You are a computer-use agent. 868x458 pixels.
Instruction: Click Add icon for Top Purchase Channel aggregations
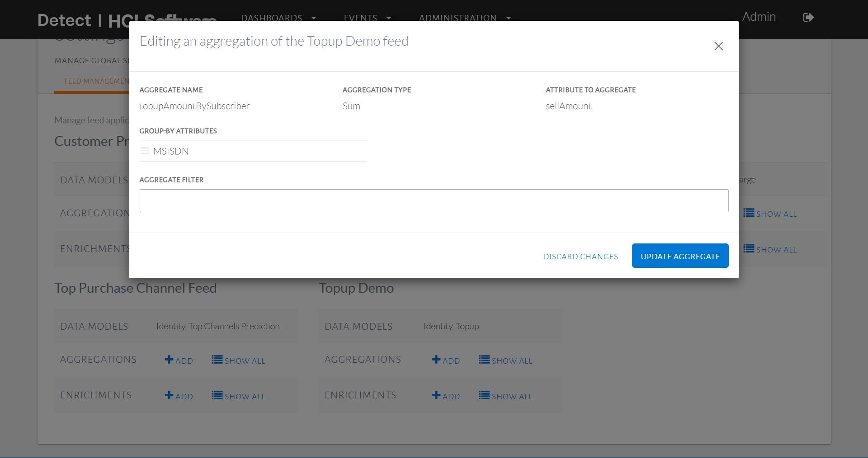point(169,360)
